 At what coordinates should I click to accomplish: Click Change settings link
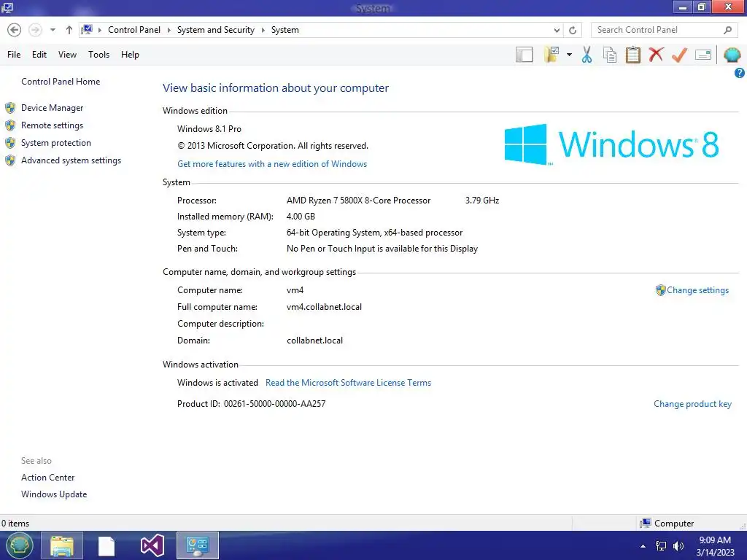point(697,290)
